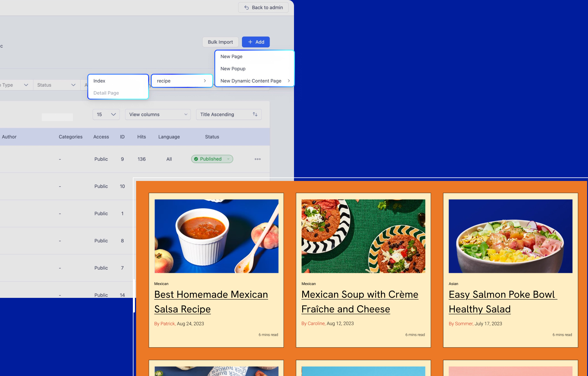This screenshot has height=376, width=588.
Task: Open the 15 items per page dropdown
Action: click(x=106, y=115)
